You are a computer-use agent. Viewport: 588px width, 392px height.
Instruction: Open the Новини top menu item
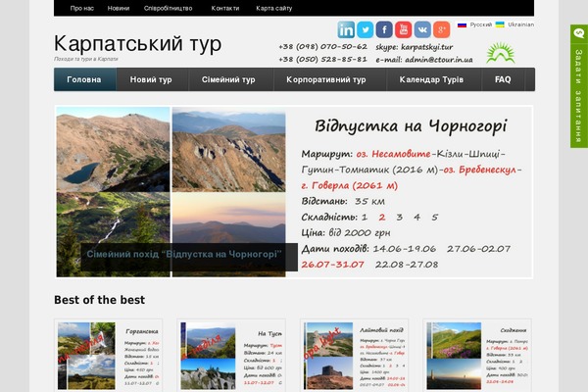[119, 8]
